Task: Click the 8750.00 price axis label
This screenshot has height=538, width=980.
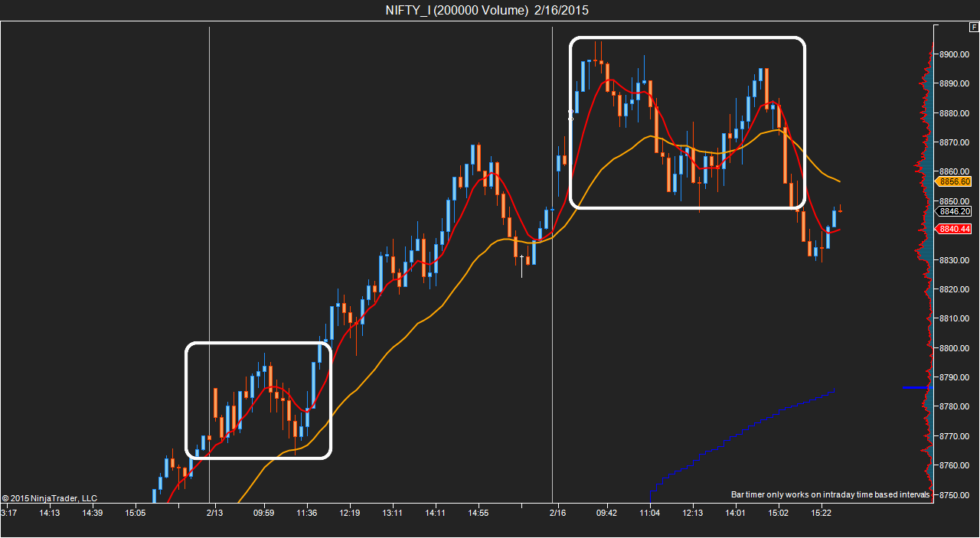Action: click(955, 495)
